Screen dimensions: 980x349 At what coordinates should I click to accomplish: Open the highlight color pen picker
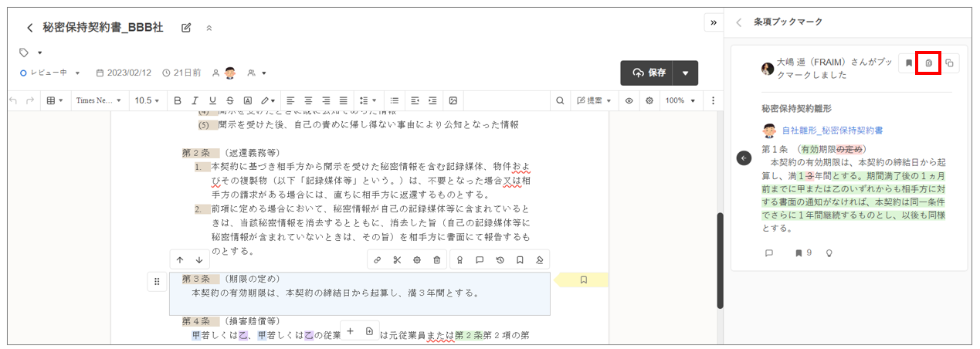pos(267,100)
